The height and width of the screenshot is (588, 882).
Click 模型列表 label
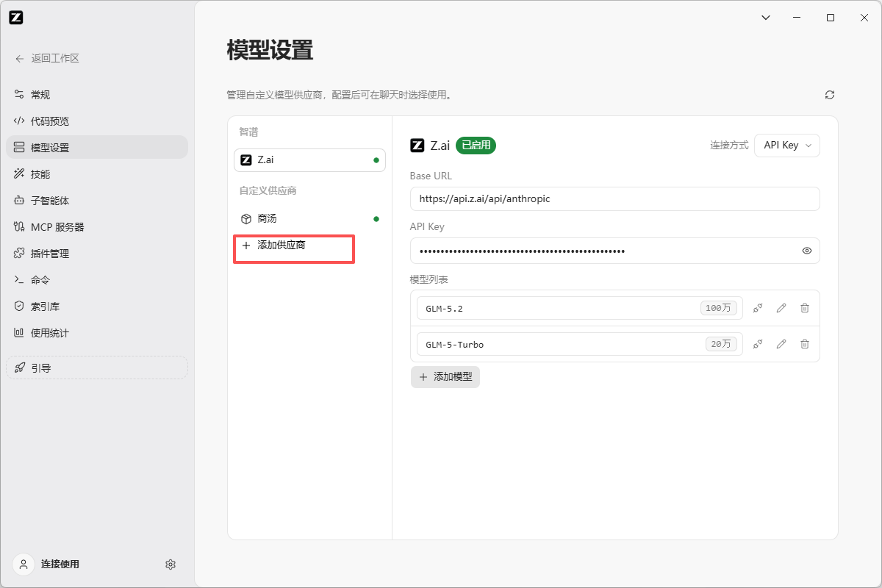tap(429, 280)
